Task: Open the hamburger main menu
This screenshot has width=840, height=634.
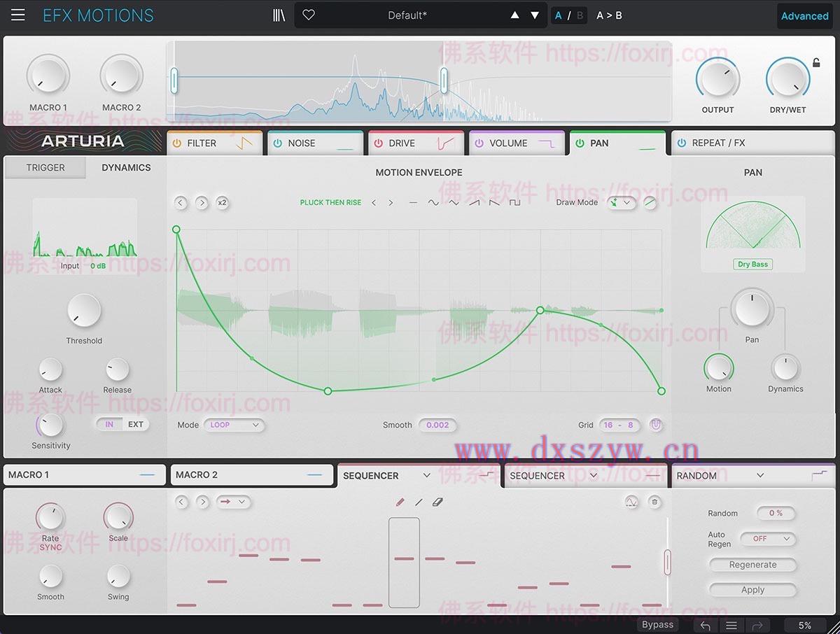Action: tap(18, 15)
